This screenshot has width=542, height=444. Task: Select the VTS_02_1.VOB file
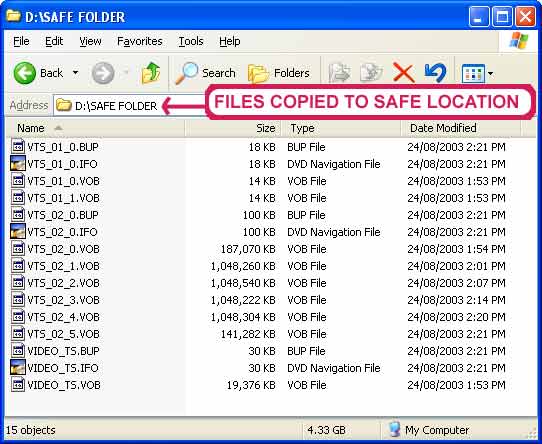tap(63, 266)
